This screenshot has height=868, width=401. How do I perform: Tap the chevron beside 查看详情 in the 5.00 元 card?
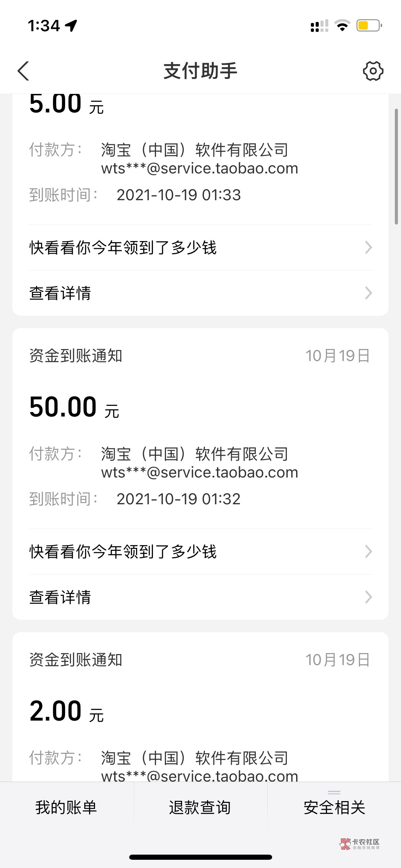click(368, 293)
